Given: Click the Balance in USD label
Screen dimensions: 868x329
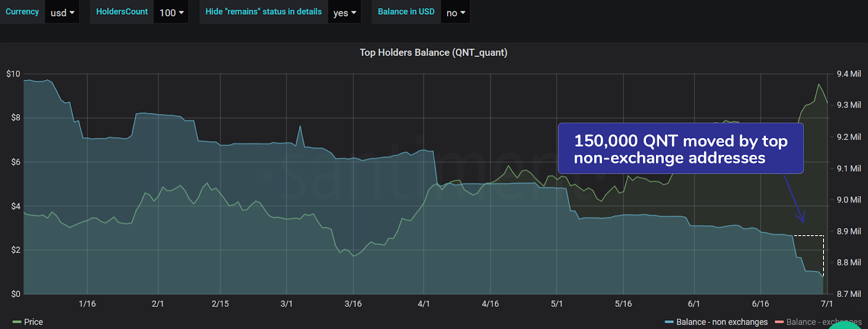Looking at the screenshot, I should coord(406,11).
